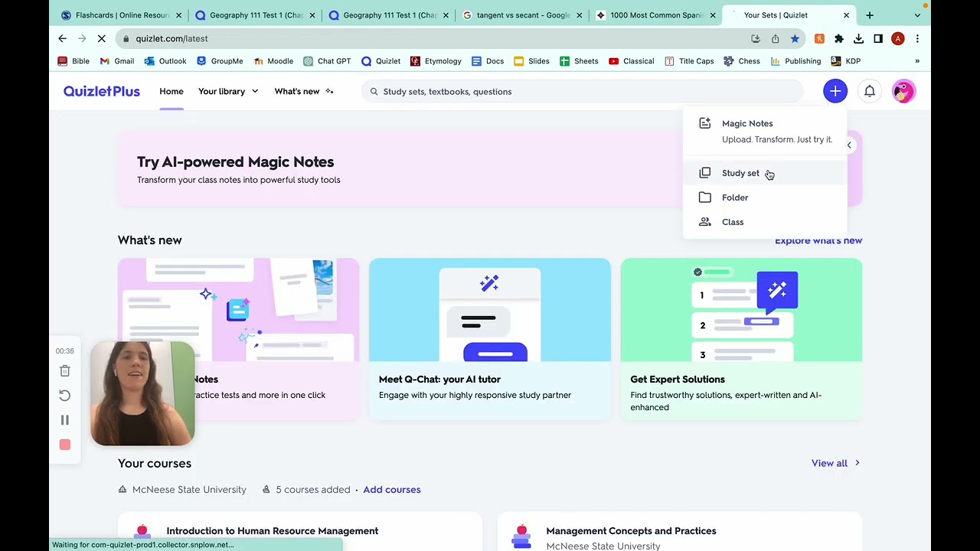Open Introduction to Human Resource Management course

coord(300,531)
